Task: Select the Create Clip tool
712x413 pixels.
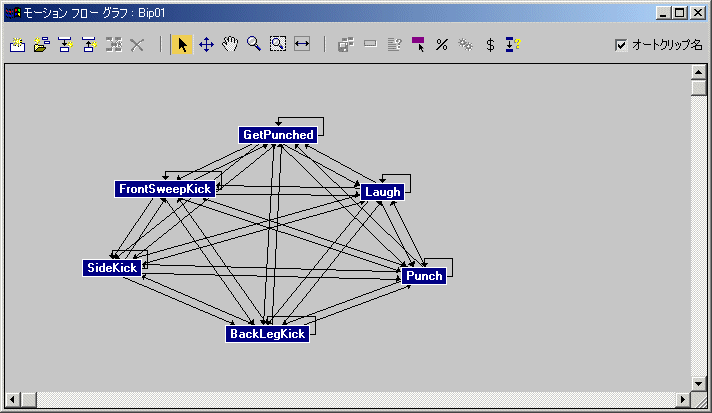Action: (18, 44)
